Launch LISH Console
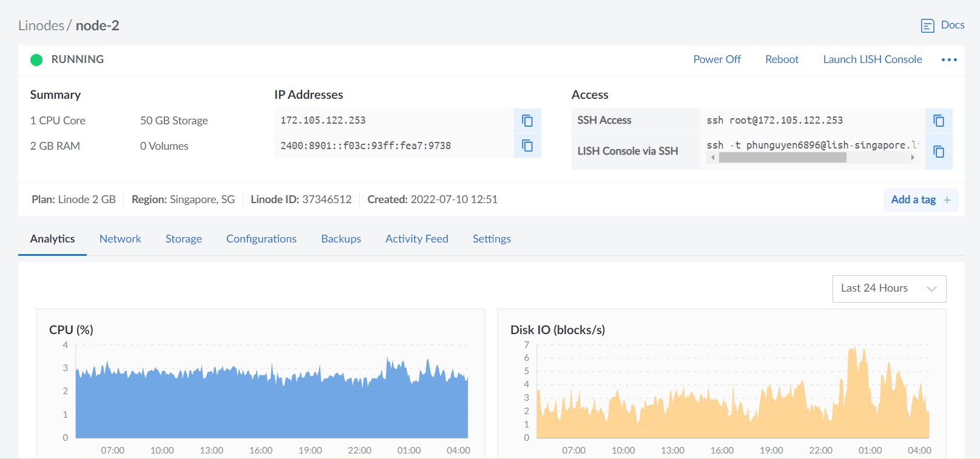The height and width of the screenshot is (459, 980). [872, 59]
